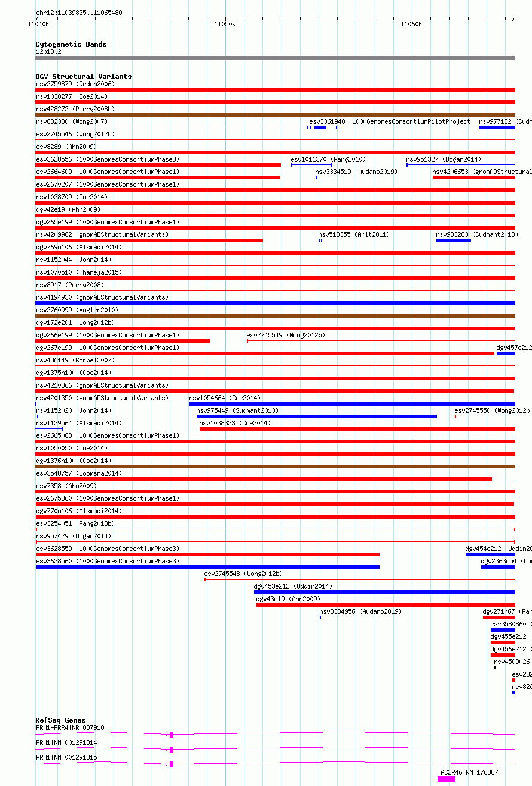Open the esv3254051 (Pang2013b) label
Viewport: 532px width, 786px height.
[75, 523]
